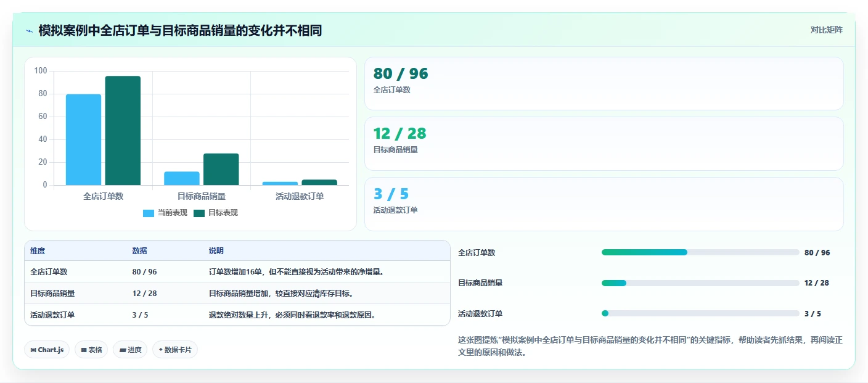Click the 80 / 96 value beside progress bar
This screenshot has width=868, height=383.
pos(817,253)
